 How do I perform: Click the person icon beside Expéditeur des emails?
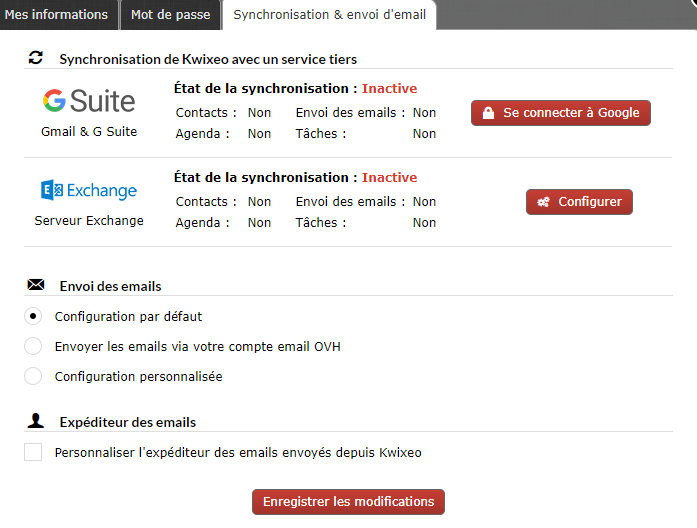point(36,422)
